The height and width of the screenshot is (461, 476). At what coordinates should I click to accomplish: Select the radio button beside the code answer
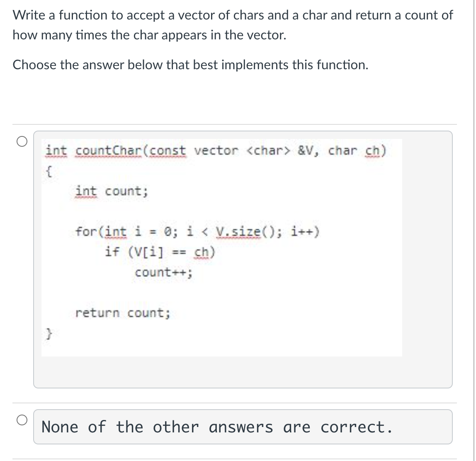[x=22, y=141]
